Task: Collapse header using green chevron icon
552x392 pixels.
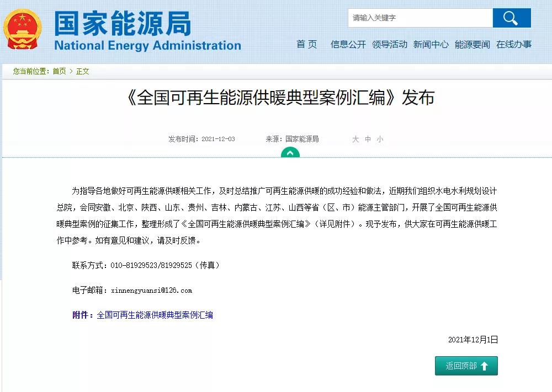Action: click(x=290, y=153)
